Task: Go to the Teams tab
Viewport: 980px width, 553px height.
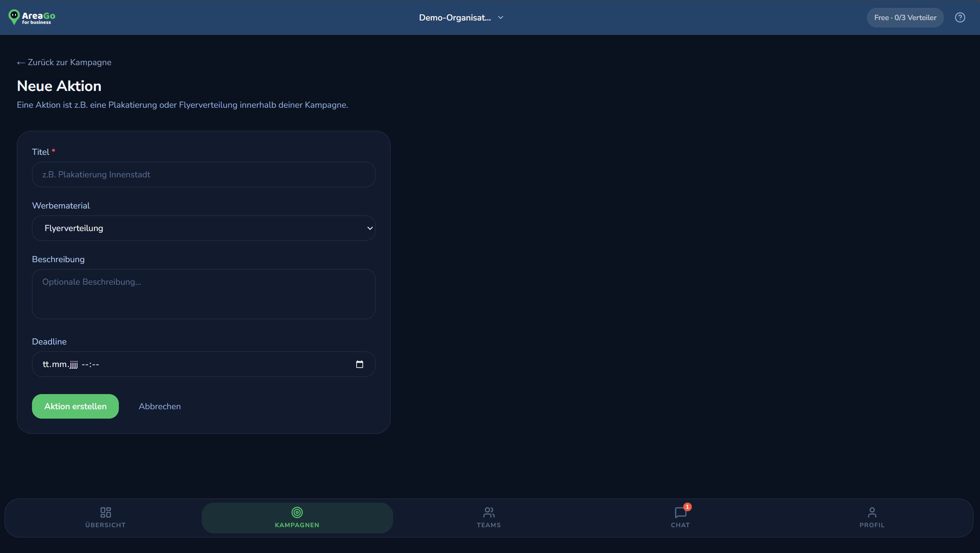Action: tap(489, 518)
